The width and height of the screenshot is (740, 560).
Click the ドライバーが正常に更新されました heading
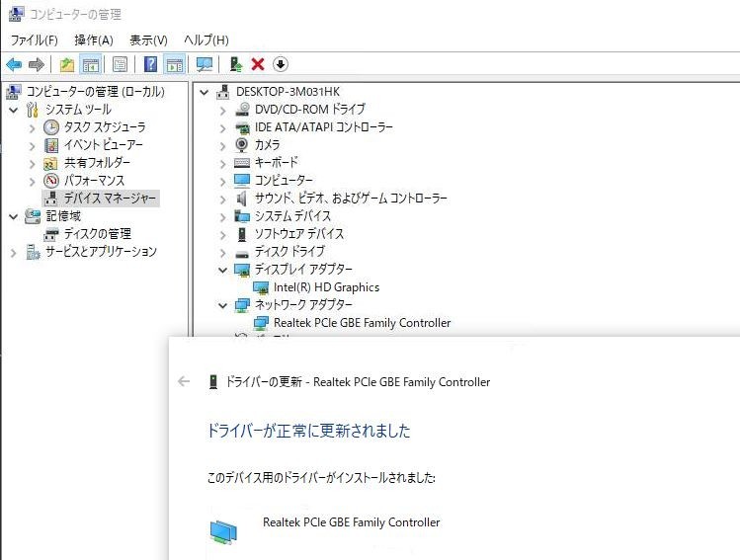tap(308, 431)
